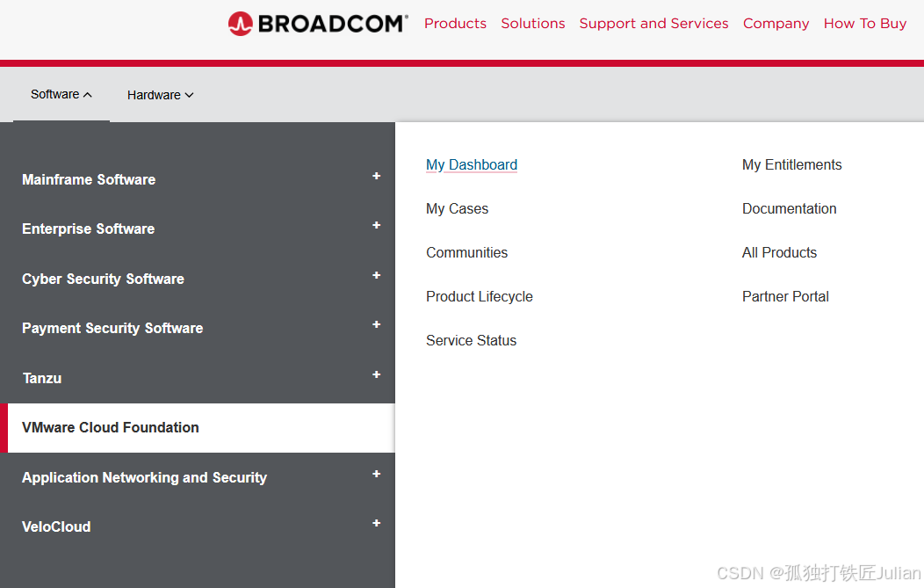
Task: Go to Communities
Action: click(466, 252)
